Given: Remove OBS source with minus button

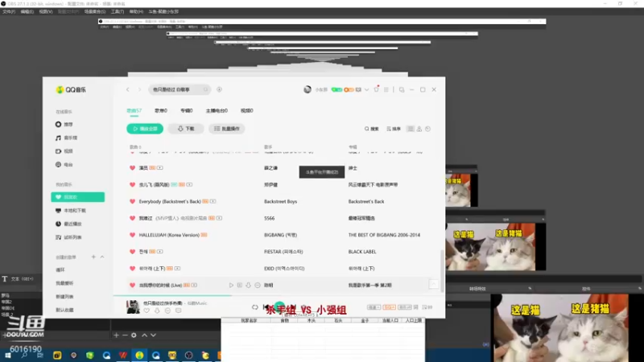Looking at the screenshot, I should click(125, 335).
